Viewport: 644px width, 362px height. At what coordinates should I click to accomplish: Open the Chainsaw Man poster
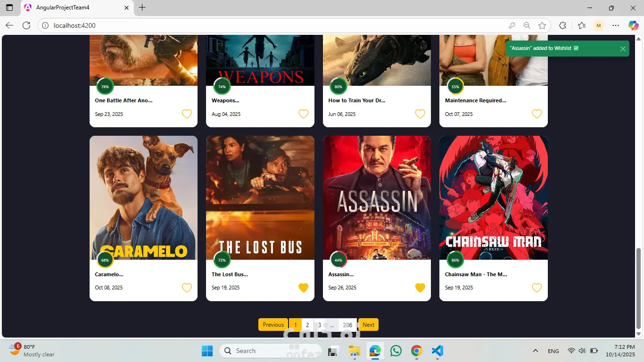494,197
